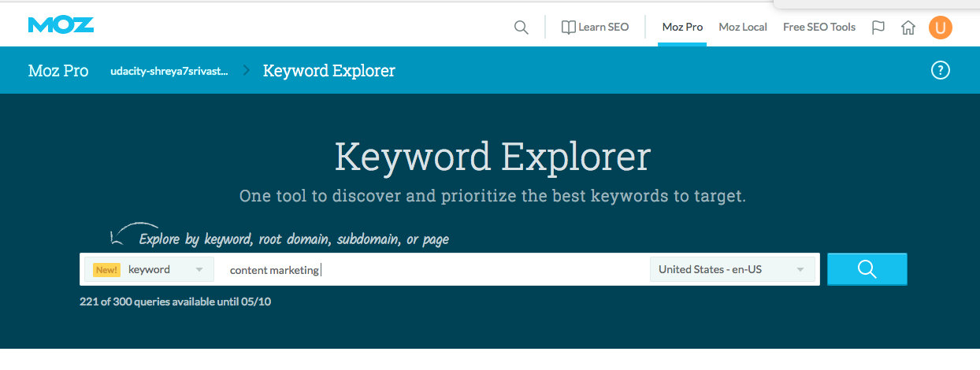Open the orange user avatar menu
The height and width of the screenshot is (370, 980).
(941, 28)
